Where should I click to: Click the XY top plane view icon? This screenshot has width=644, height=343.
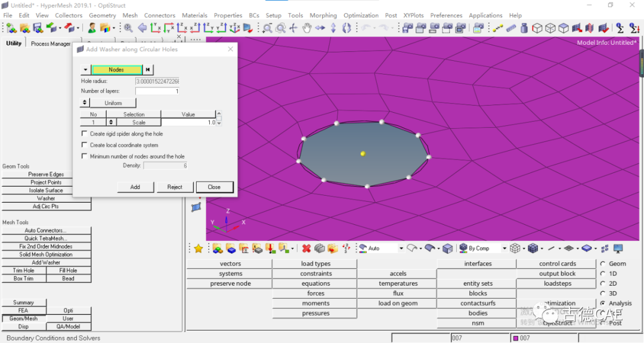(x=156, y=28)
